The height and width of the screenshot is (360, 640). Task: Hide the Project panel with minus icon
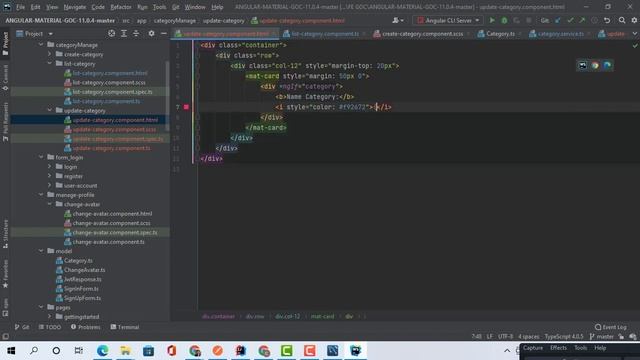click(x=164, y=33)
